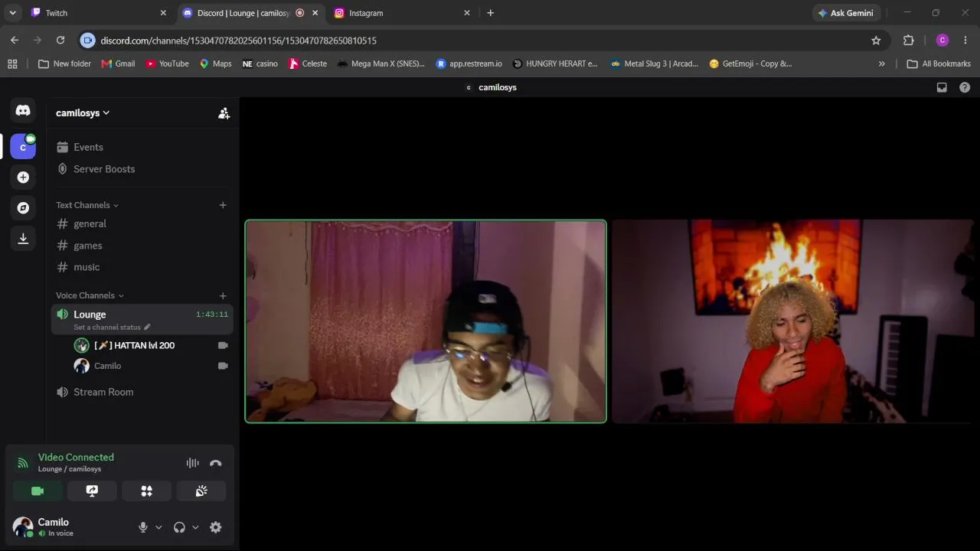Open a new browser tab

pyautogui.click(x=491, y=13)
